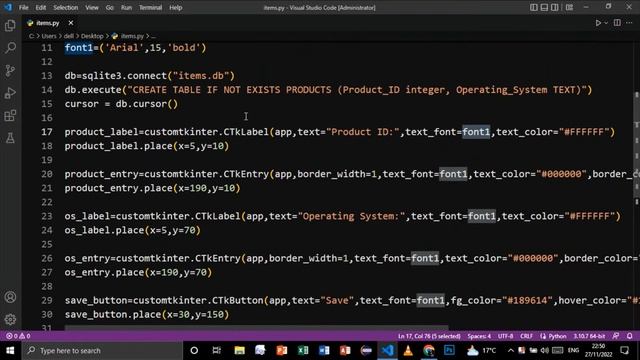Click "items.db" string on line 13

(201, 76)
